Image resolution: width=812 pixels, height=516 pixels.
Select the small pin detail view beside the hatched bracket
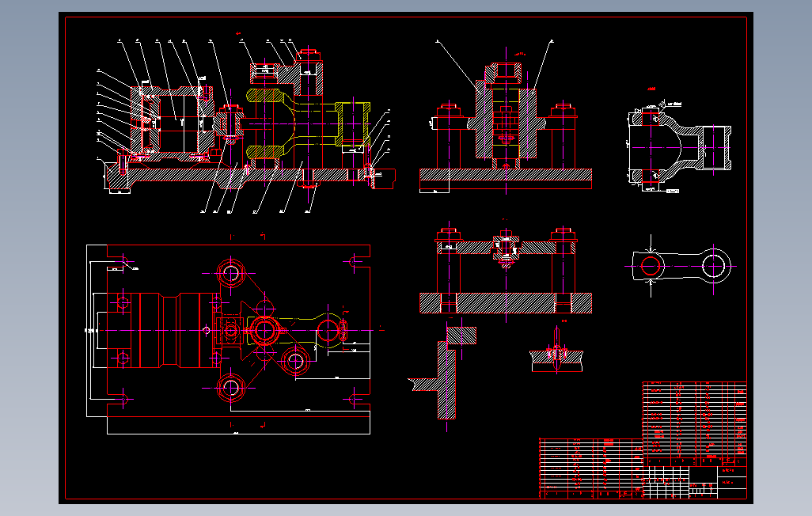tap(556, 350)
